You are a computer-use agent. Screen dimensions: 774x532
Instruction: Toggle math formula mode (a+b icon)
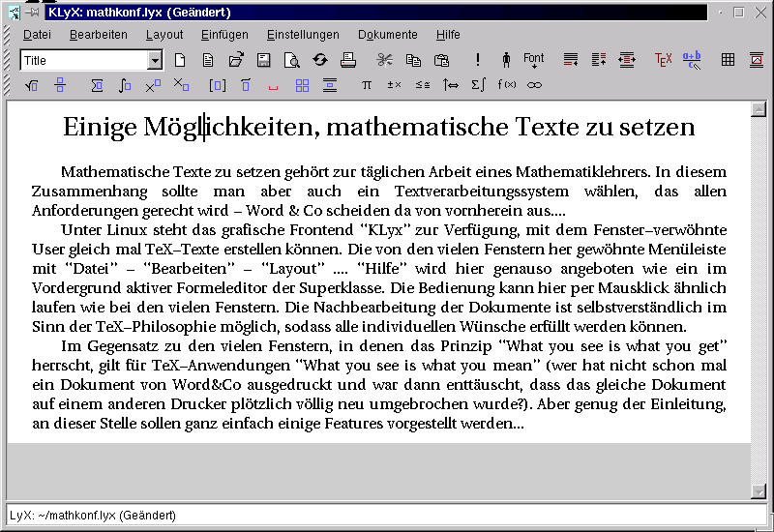point(692,60)
